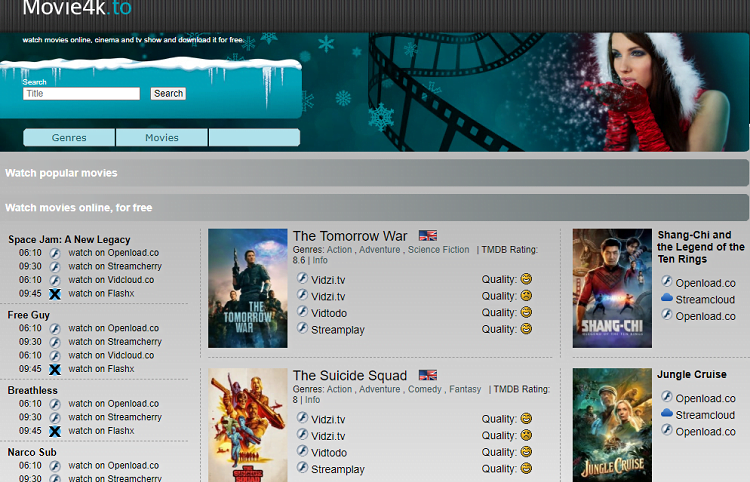Open the Jungle Cruise poster thumbnail
This screenshot has height=482, width=750.
point(612,425)
